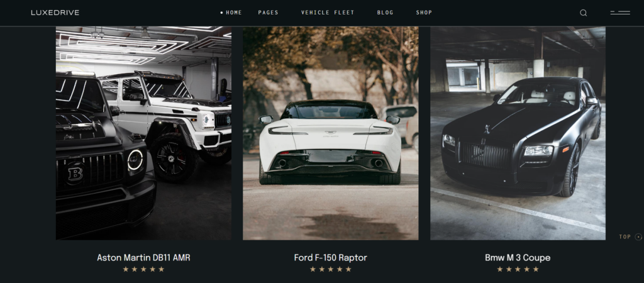Click third star under Ford F-150 Raptor
The image size is (644, 283).
[x=331, y=269]
